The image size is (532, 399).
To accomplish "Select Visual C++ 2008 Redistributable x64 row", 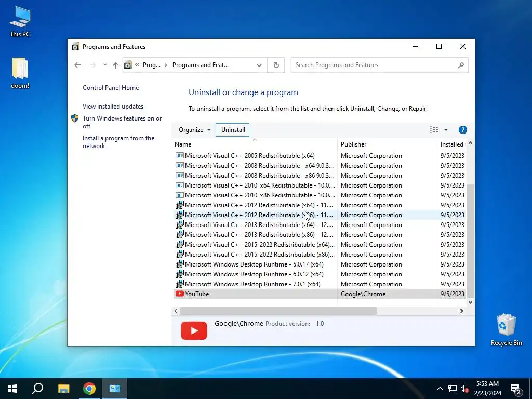I will 319,166.
